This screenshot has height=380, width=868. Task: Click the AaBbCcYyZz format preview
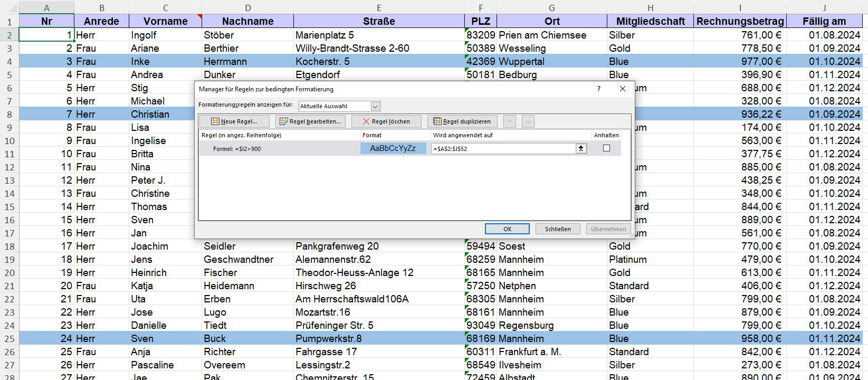click(x=393, y=148)
